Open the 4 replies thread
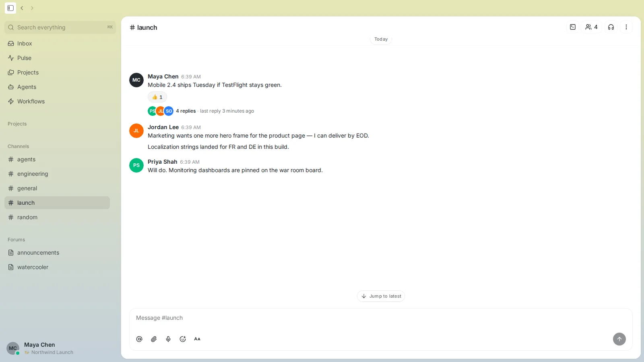 pos(186,111)
